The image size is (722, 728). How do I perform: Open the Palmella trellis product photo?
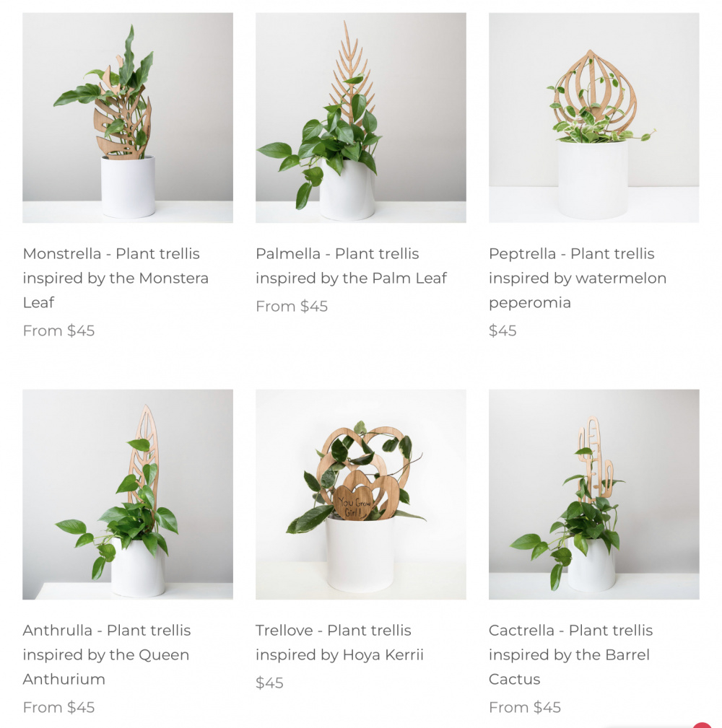point(361,118)
